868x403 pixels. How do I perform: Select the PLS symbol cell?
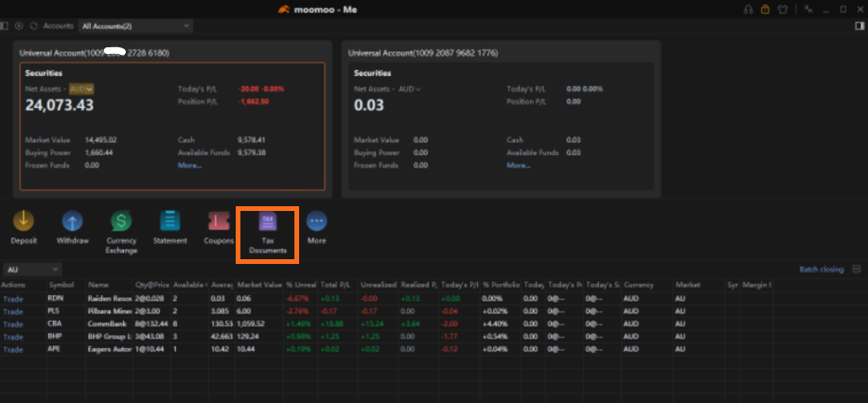[x=54, y=311]
